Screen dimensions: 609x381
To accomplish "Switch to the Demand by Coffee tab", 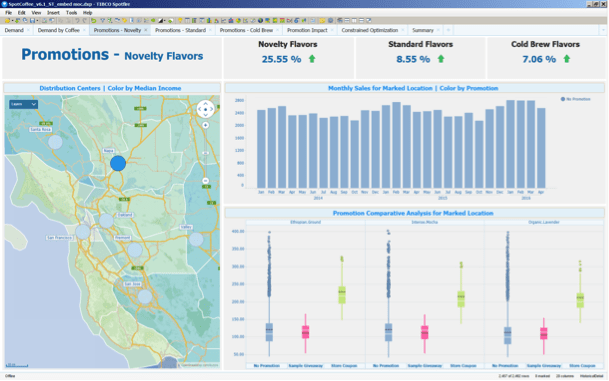I will pos(59,30).
